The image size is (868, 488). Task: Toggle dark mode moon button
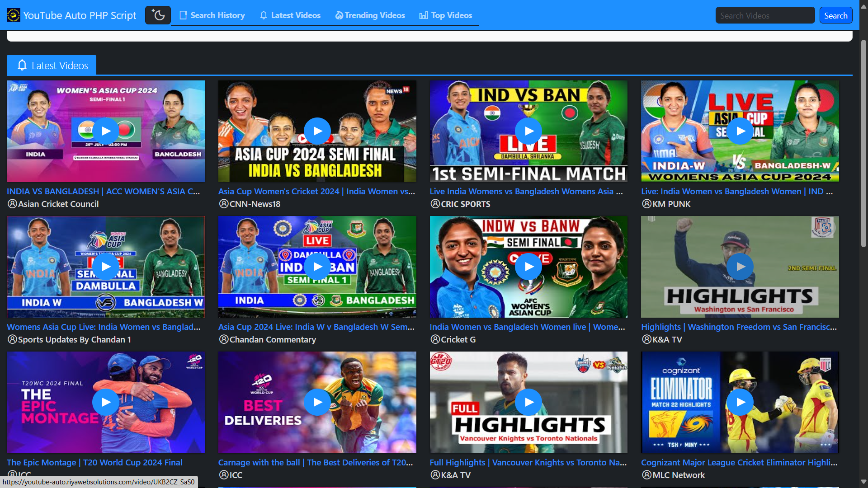coord(158,15)
